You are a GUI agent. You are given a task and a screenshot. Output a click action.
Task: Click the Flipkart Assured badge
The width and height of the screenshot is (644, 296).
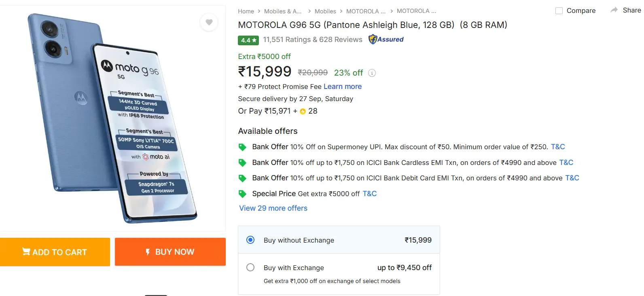click(x=386, y=39)
